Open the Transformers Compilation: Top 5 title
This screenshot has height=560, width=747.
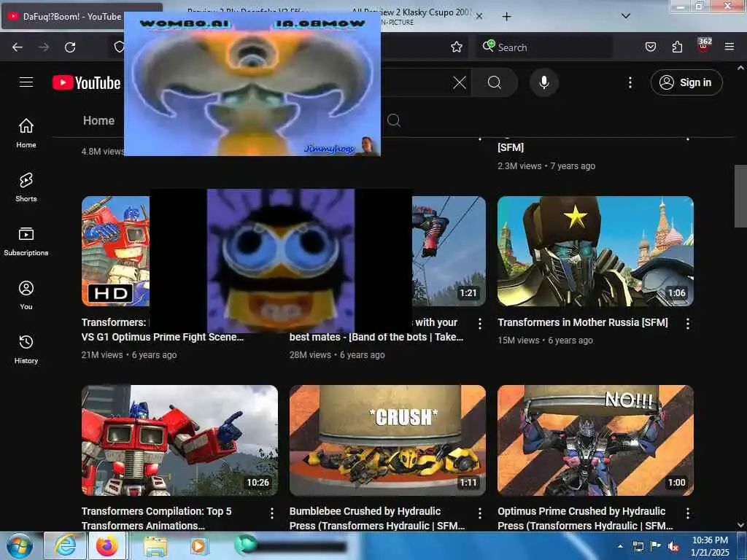pos(156,518)
